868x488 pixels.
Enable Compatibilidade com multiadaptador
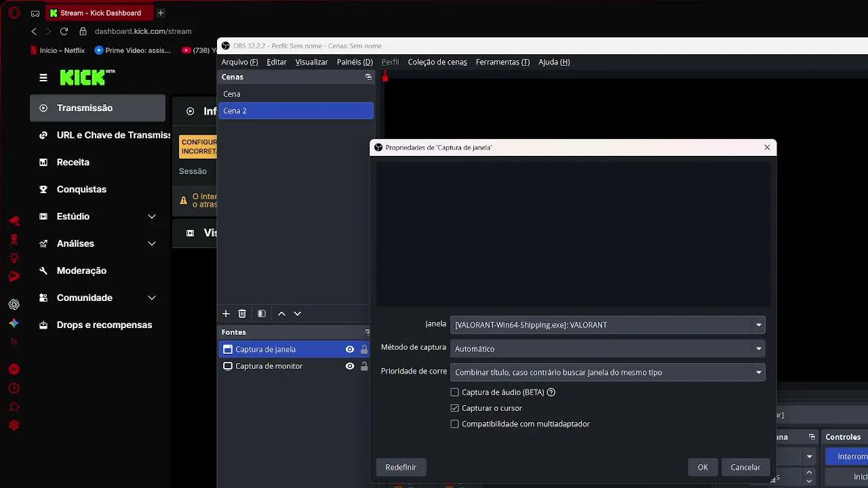[454, 424]
